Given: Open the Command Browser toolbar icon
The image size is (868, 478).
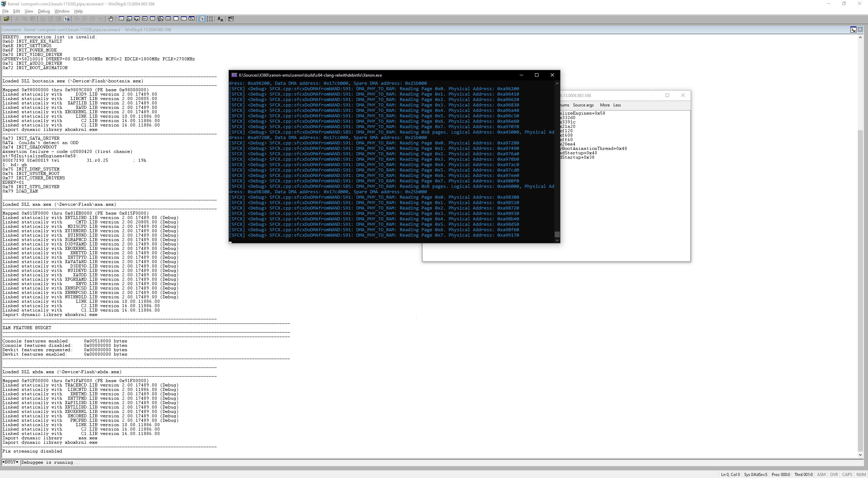Looking at the screenshot, I should [192, 19].
